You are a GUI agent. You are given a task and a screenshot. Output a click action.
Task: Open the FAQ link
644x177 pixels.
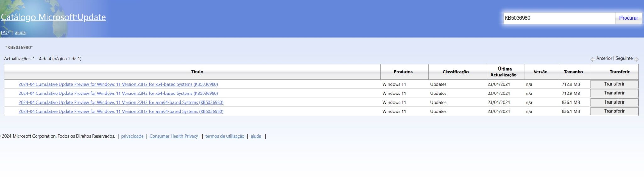point(5,32)
